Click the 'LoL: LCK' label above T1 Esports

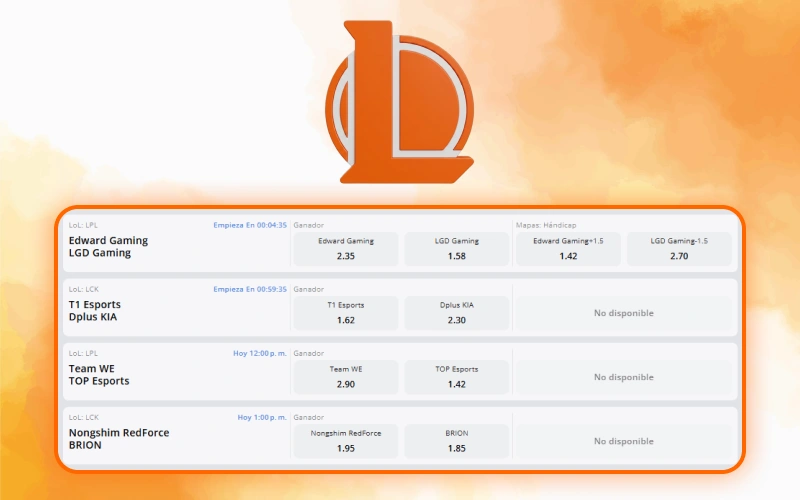(84, 289)
